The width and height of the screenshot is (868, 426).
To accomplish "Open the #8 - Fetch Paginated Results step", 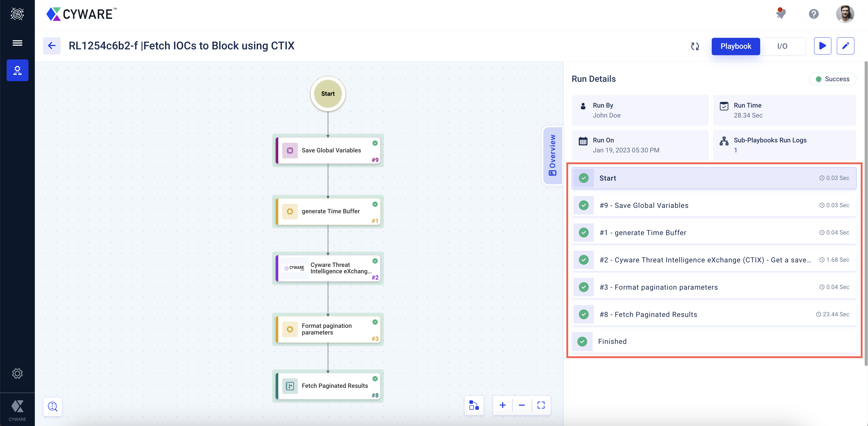I will coord(714,315).
